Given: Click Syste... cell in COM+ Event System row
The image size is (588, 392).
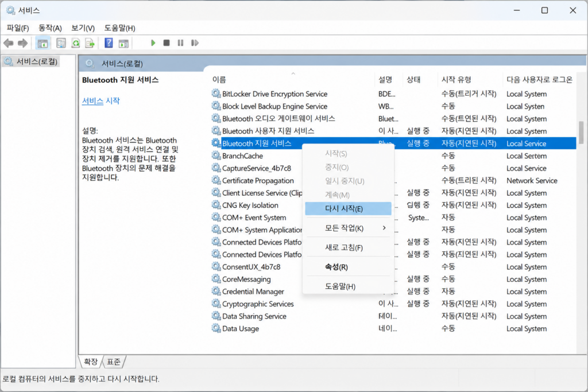Looking at the screenshot, I should 418,218.
